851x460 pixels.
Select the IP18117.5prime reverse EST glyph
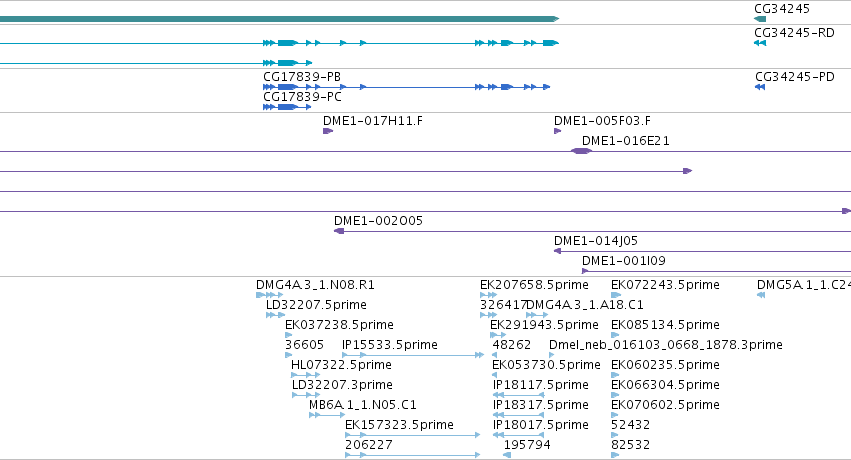pyautogui.click(x=518, y=395)
